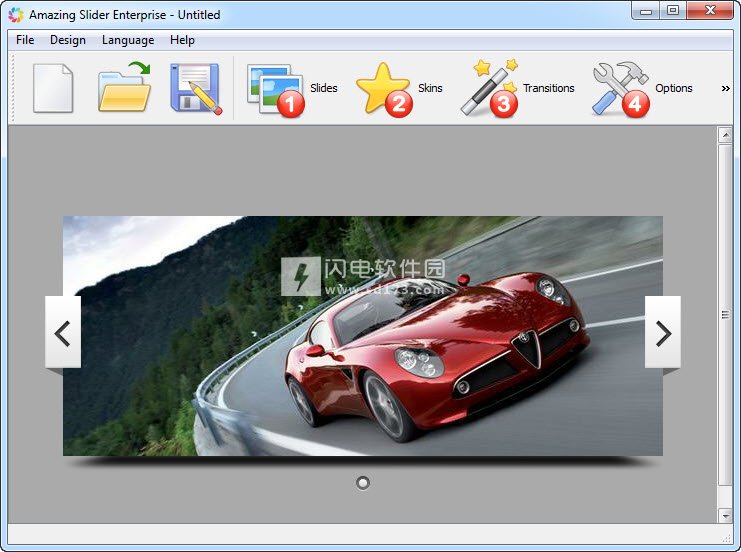Go to previous slide arrow
741x552 pixels.
click(x=63, y=332)
